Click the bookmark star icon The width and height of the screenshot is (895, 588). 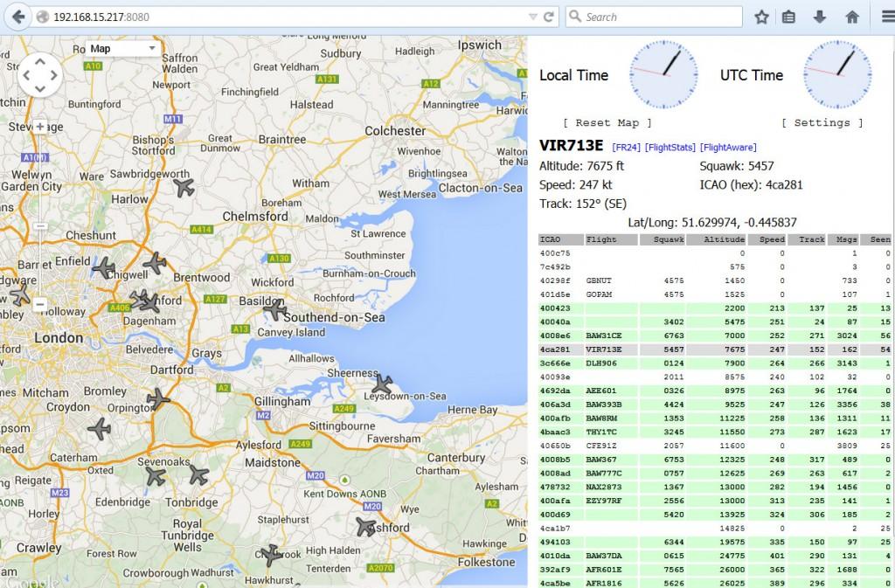coord(761,17)
